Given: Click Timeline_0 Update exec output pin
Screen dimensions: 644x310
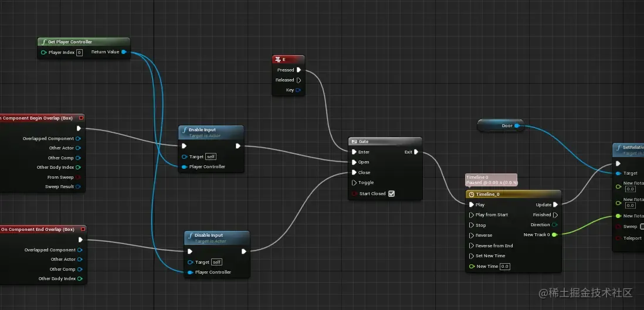Looking at the screenshot, I should pyautogui.click(x=555, y=205).
